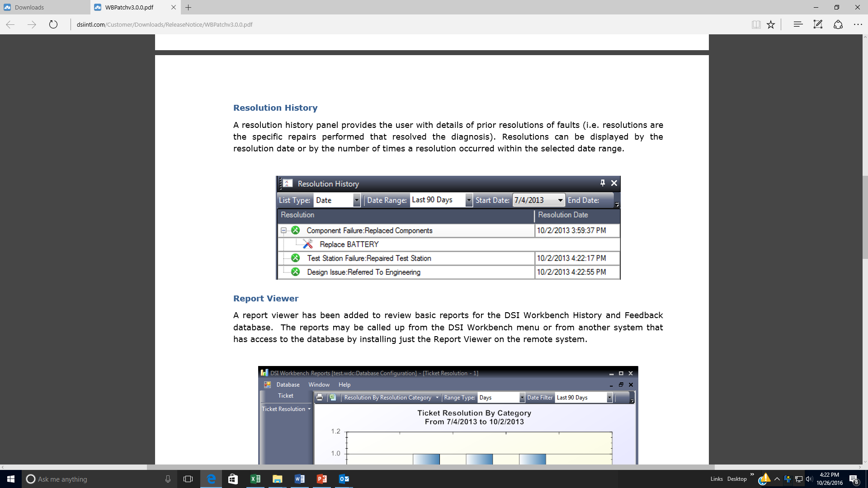Collapse the Component Failure tree node

tap(283, 230)
